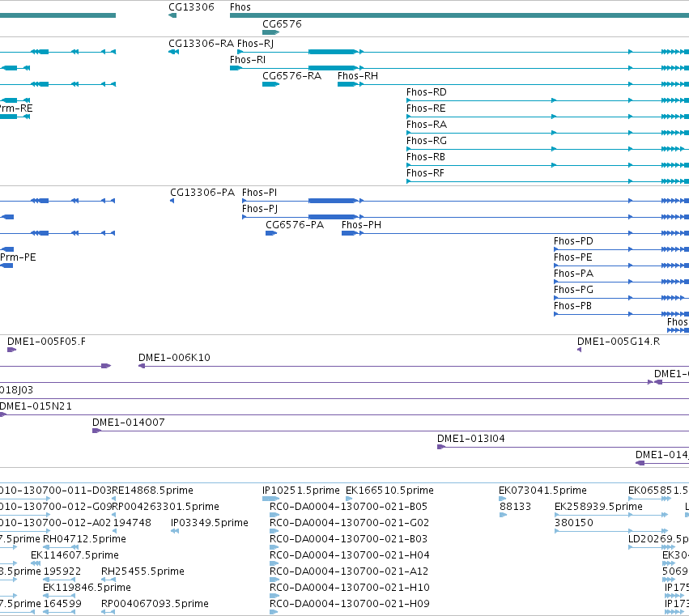The height and width of the screenshot is (616, 689).
Task: Select the Fhos-PH protein label
Action: (x=361, y=225)
